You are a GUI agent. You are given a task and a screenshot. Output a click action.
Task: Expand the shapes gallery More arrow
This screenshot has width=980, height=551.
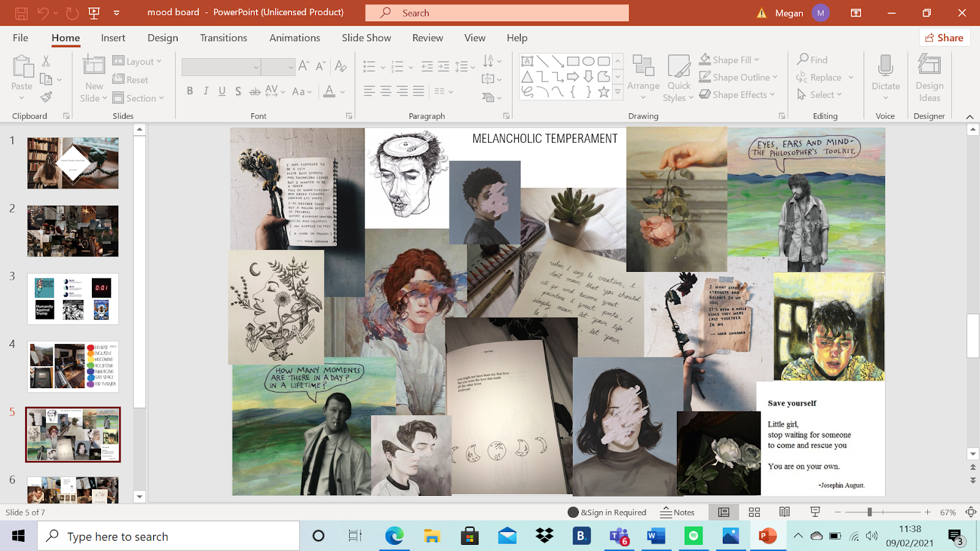point(618,92)
